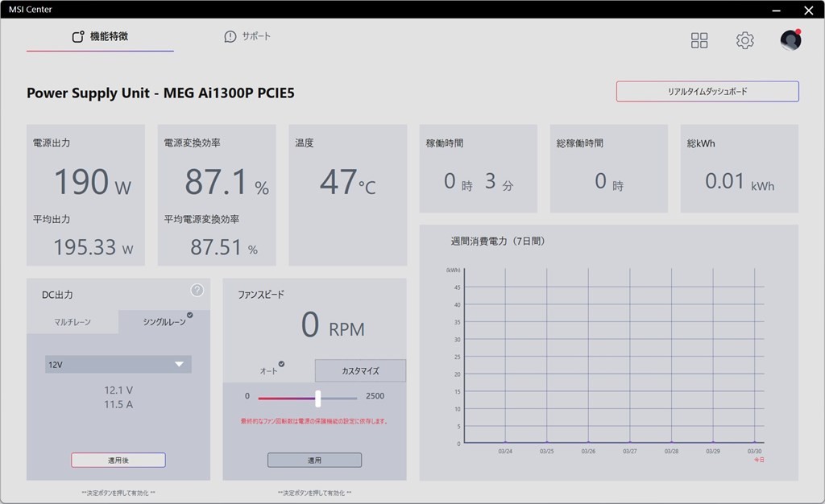The width and height of the screenshot is (825, 504).
Task: Open the settings gear icon
Action: pos(744,40)
